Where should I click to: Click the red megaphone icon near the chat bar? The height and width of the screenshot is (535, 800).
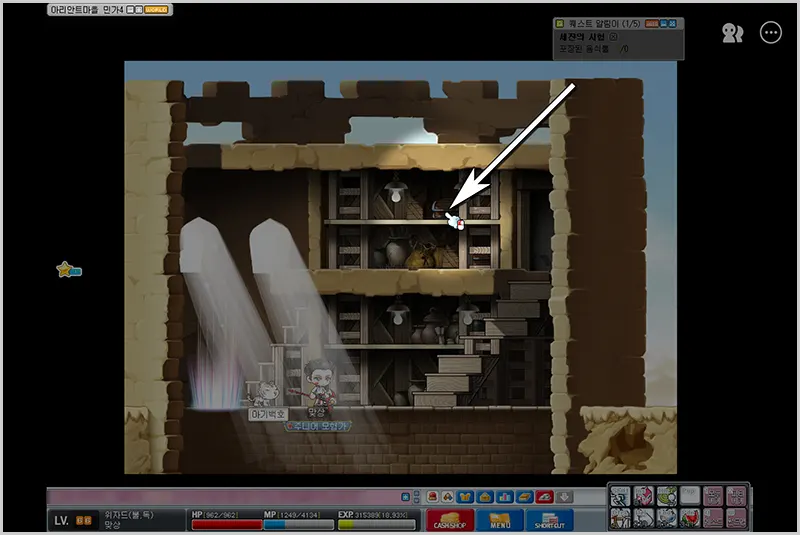pyautogui.click(x=433, y=497)
